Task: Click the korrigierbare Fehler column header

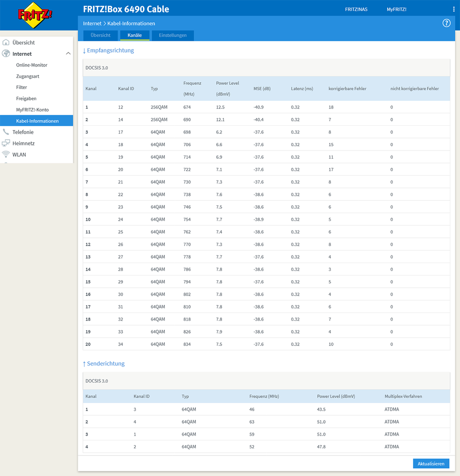Action: (x=348, y=89)
